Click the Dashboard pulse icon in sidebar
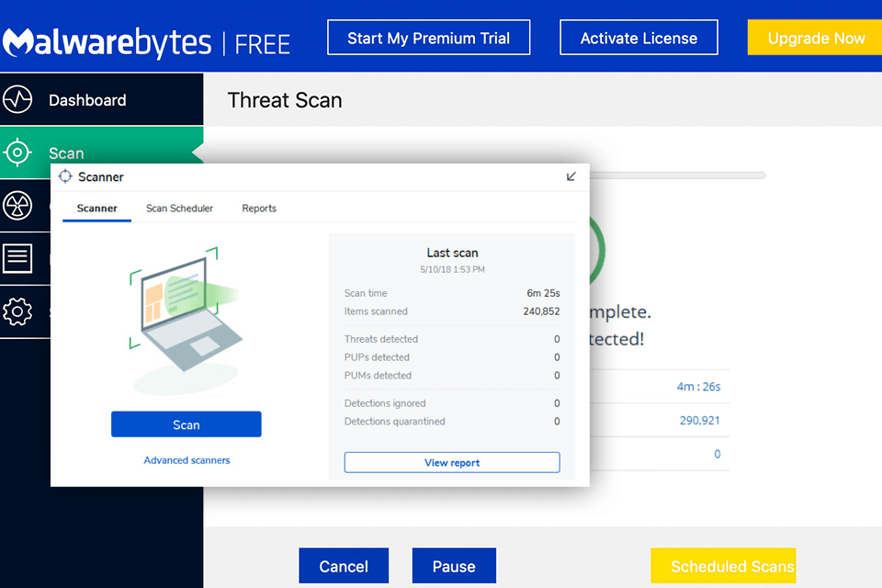Screen dimensions: 882x588 click(17, 100)
